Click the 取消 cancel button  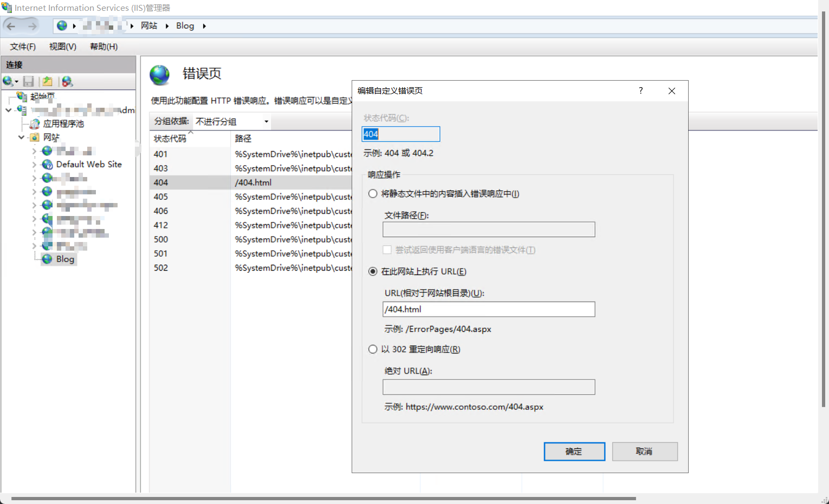(x=644, y=451)
